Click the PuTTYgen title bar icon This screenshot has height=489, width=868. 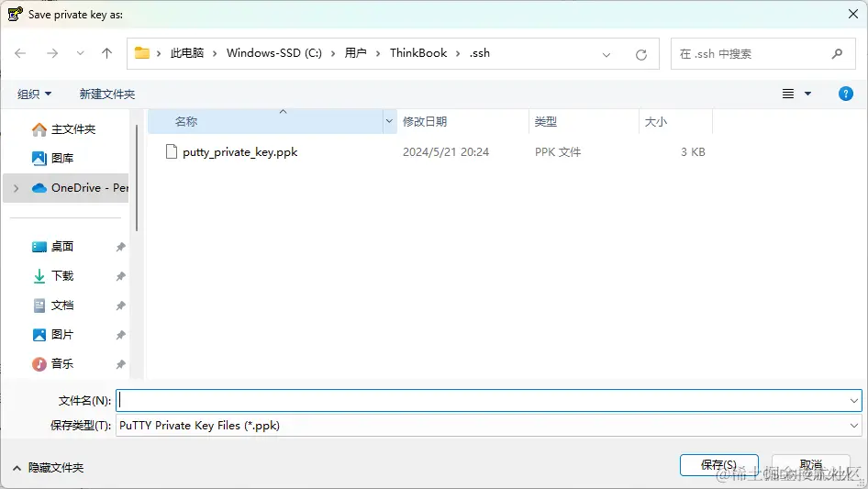click(x=15, y=14)
